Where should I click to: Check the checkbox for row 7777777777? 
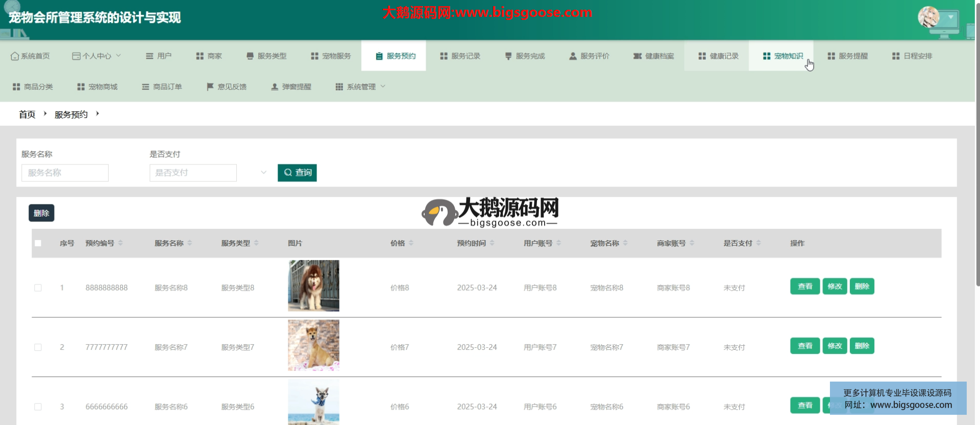pyautogui.click(x=38, y=347)
